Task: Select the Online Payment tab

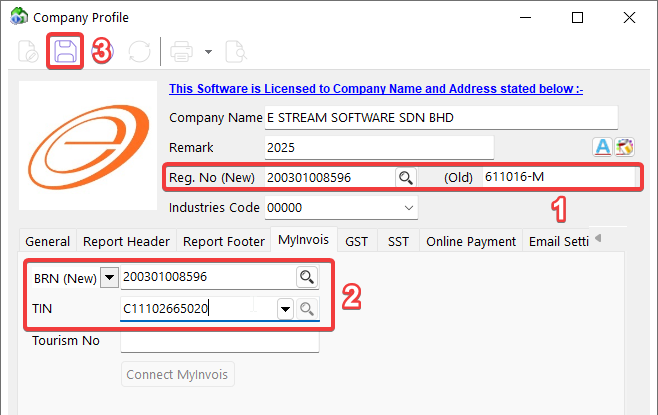Action: pyautogui.click(x=471, y=241)
